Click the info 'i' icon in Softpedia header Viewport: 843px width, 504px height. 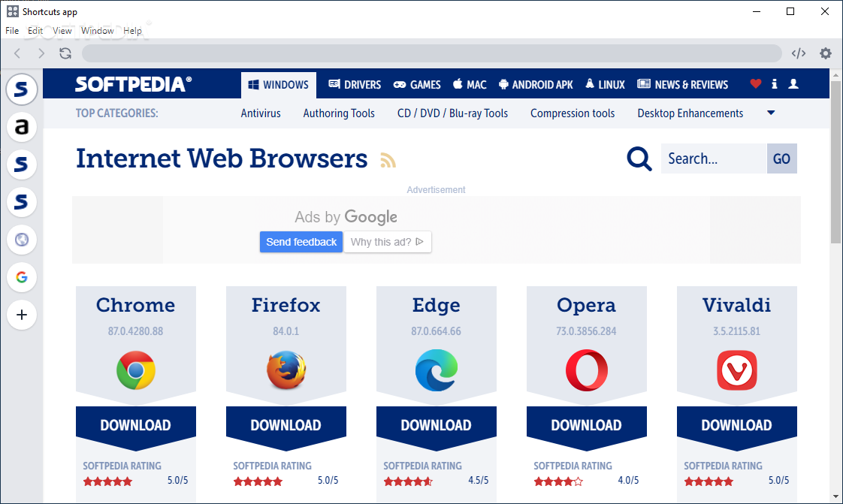[x=774, y=84]
